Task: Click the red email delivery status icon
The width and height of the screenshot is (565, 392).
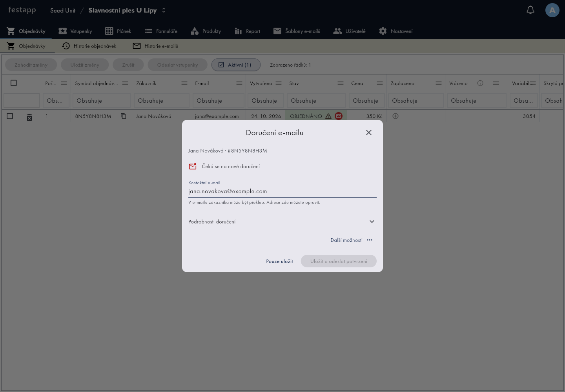Action: tap(339, 116)
